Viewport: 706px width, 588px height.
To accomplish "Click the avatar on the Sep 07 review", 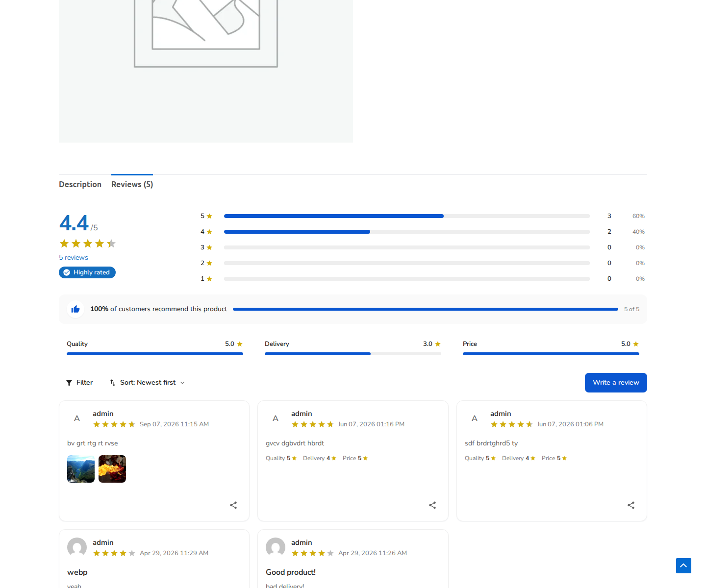I will coord(77,418).
